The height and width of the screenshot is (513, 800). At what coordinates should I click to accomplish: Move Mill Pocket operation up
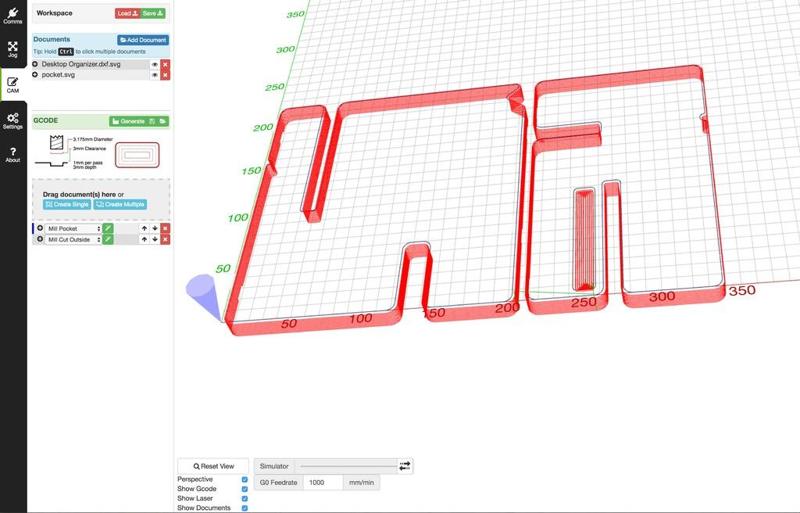[144, 229]
